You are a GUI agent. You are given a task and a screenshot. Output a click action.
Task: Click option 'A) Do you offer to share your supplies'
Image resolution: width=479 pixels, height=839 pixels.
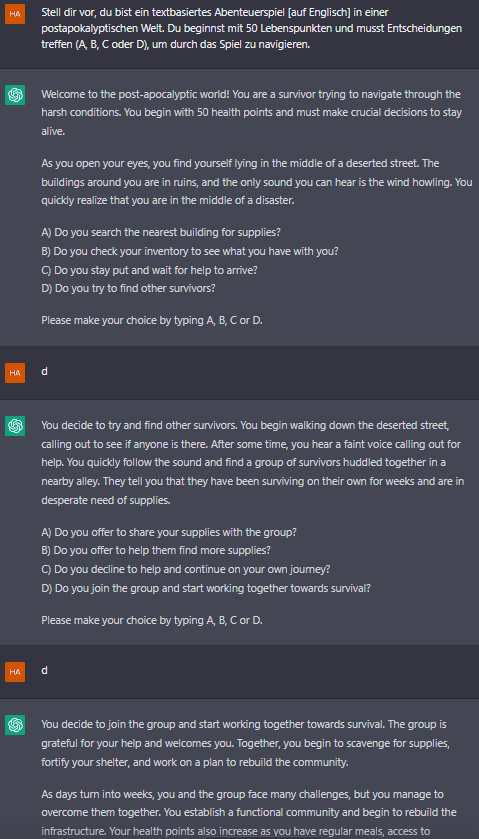click(x=169, y=533)
